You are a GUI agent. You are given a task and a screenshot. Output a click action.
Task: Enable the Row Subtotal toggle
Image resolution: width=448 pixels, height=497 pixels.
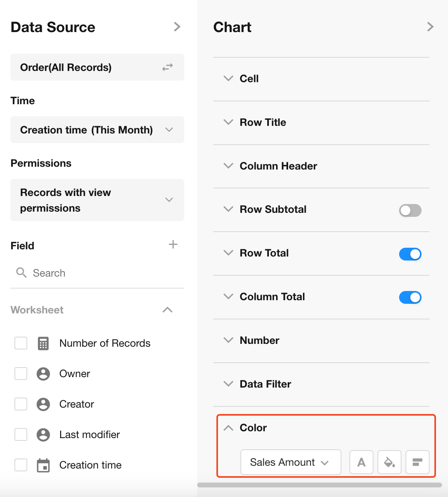pos(410,210)
